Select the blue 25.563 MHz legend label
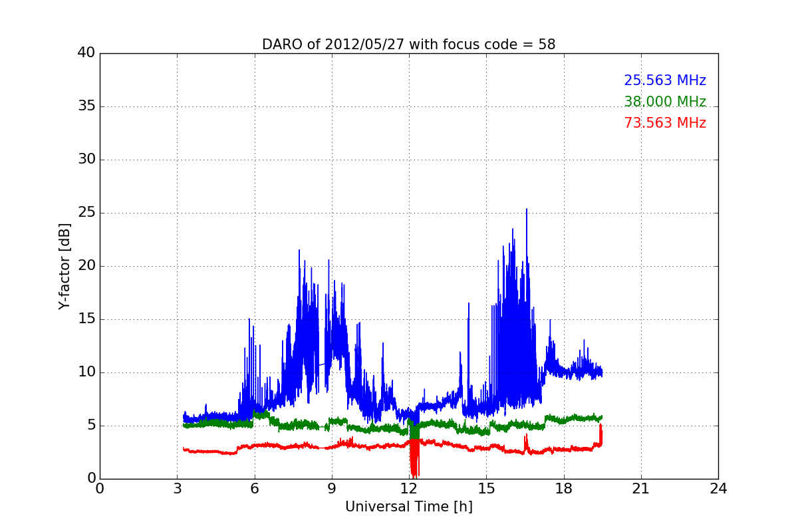 click(665, 80)
